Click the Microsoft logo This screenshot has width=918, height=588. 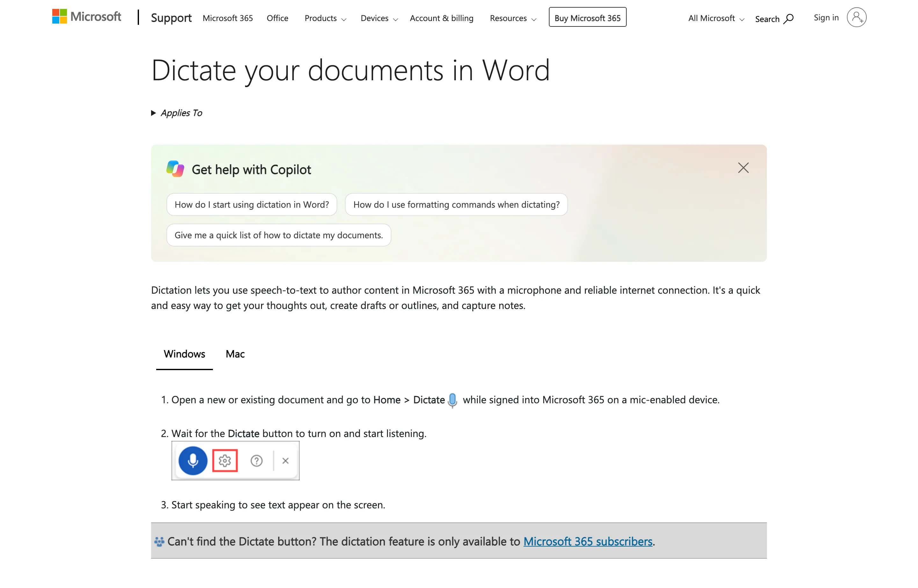[87, 17]
